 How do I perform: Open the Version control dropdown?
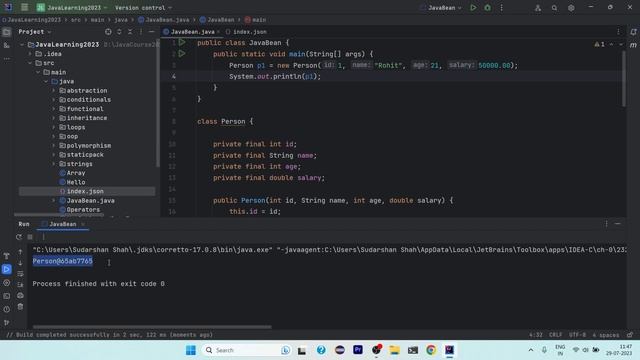tap(143, 7)
